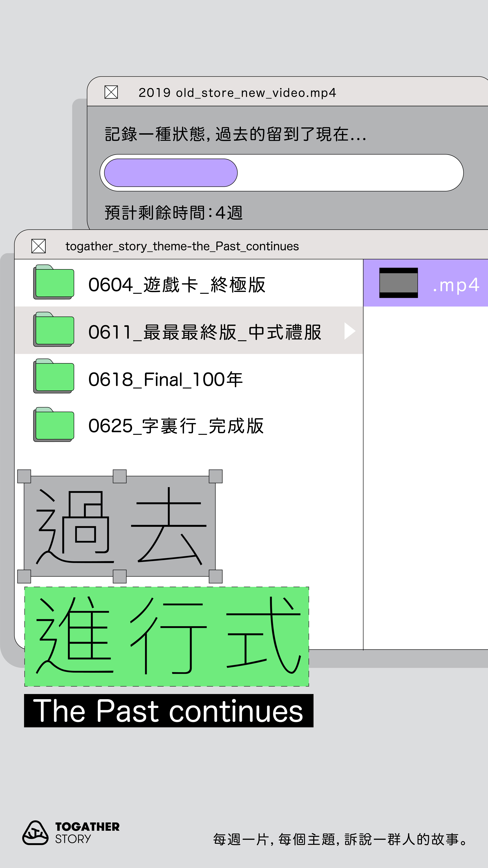The height and width of the screenshot is (868, 488).
Task: Click the Togather Story logo icon
Action: [x=35, y=833]
